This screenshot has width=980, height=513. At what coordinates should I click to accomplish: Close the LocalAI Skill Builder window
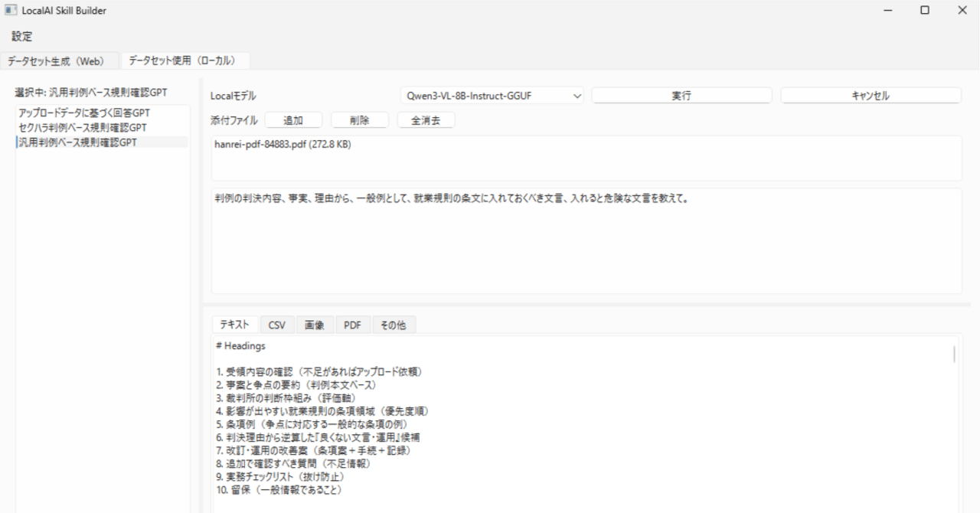pos(962,11)
